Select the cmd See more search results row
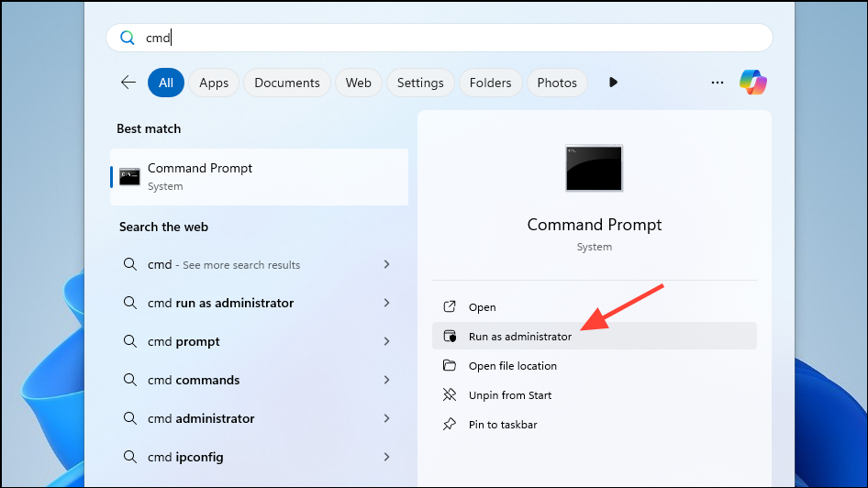Viewport: 868px width, 488px height. 259,264
